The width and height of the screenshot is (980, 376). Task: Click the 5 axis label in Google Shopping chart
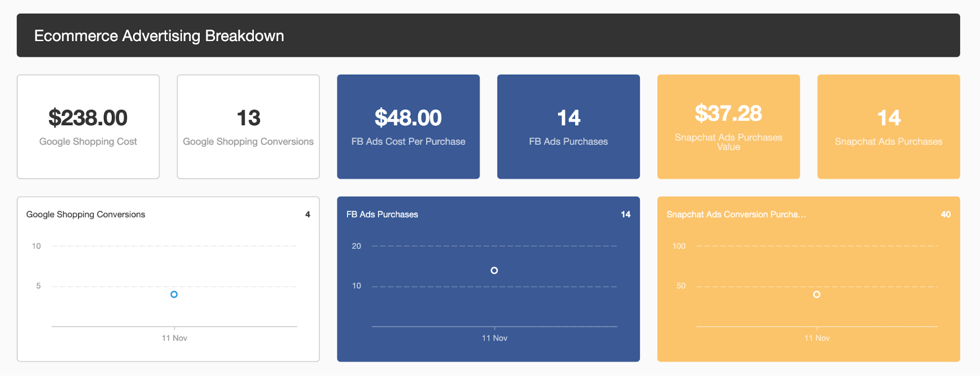pos(38,286)
